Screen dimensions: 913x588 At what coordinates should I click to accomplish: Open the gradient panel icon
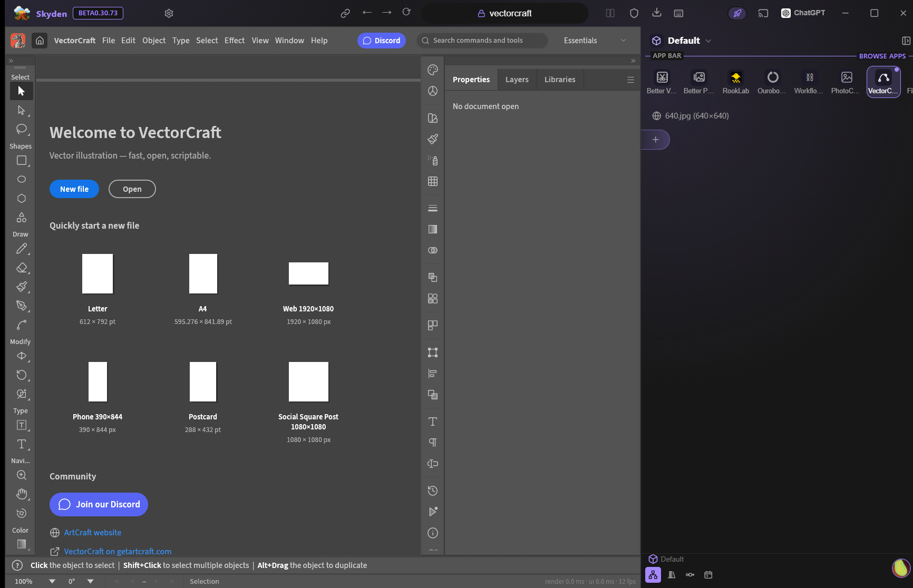tap(433, 229)
